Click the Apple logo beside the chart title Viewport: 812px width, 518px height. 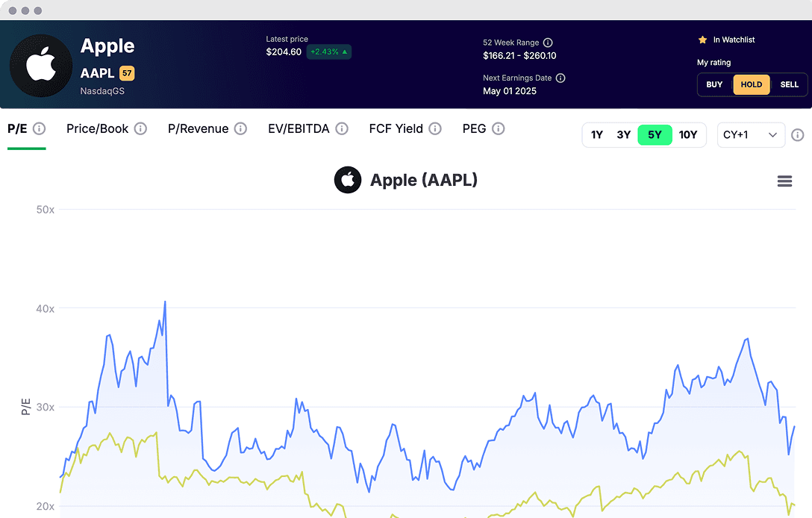(348, 180)
